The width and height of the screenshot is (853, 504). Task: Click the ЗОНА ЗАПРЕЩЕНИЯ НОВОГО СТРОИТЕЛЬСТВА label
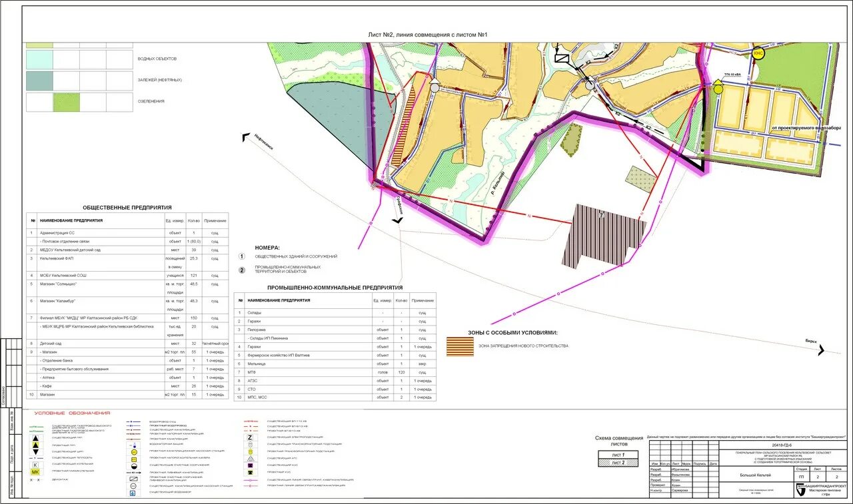523,346
